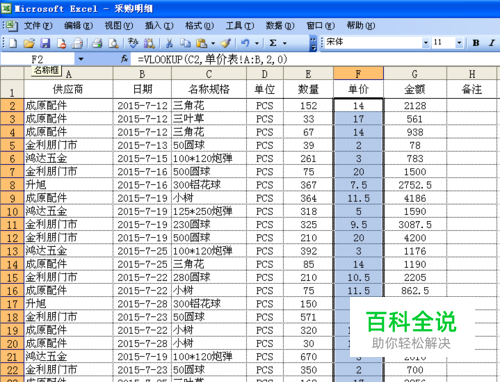This screenshot has width=500, height=382.
Task: Open the Undo history dropdown arrow
Action: tap(257, 43)
